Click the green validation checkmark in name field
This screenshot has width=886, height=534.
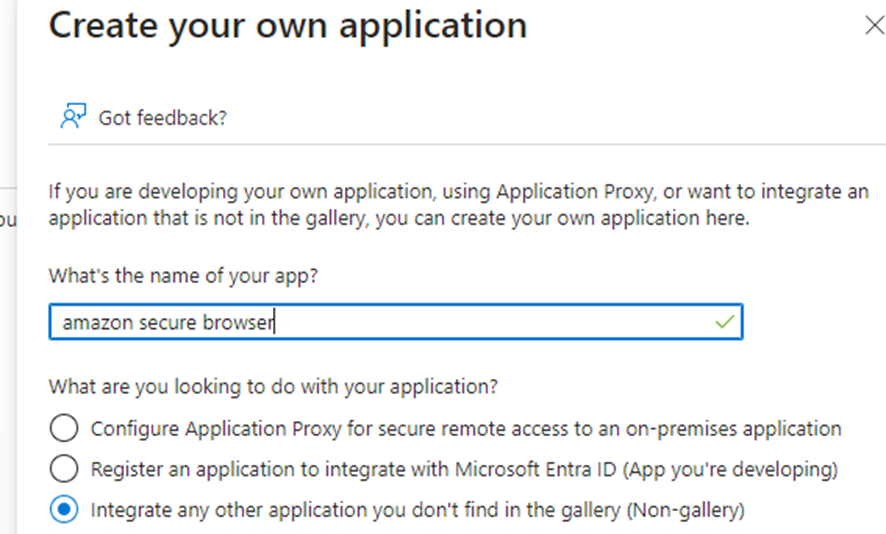click(x=724, y=322)
